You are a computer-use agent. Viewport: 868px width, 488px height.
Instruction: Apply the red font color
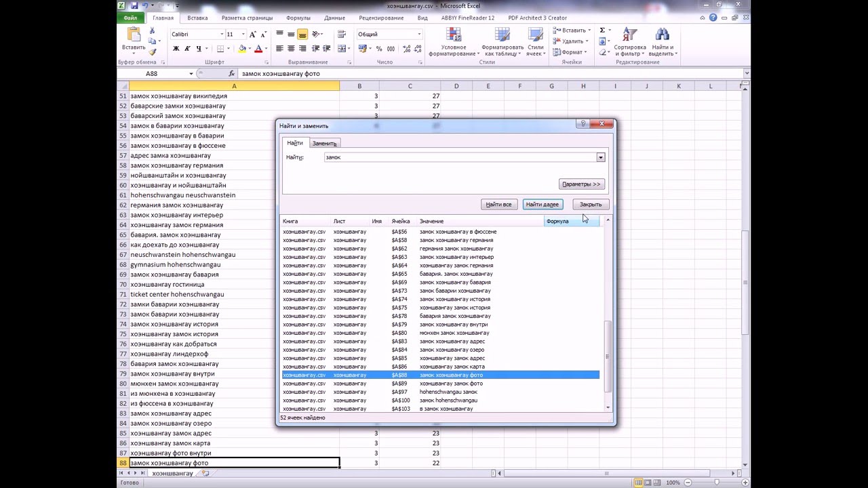pos(258,49)
